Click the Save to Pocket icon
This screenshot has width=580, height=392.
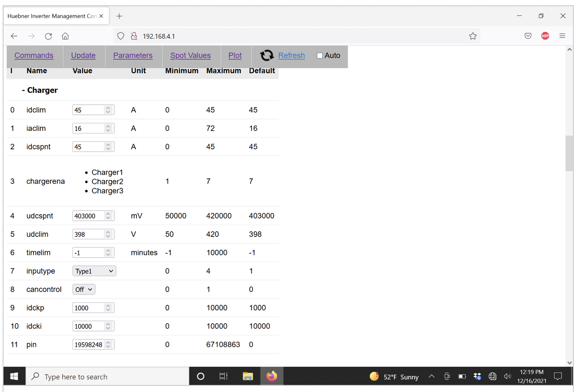click(528, 36)
